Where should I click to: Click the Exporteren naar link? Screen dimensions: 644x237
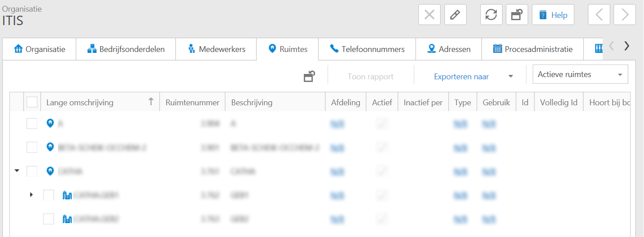point(461,77)
